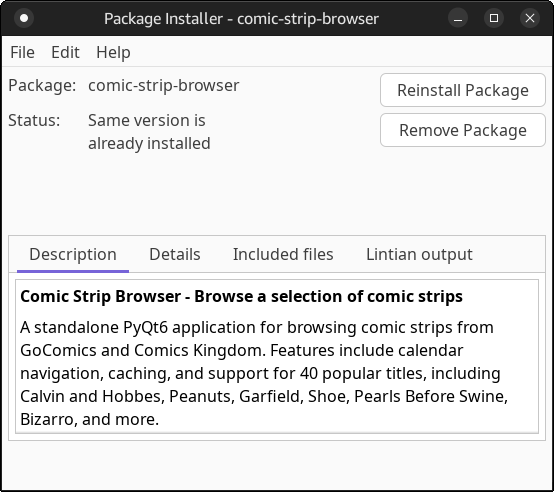View the Lintian output tab
The image size is (554, 492).
[x=419, y=254]
